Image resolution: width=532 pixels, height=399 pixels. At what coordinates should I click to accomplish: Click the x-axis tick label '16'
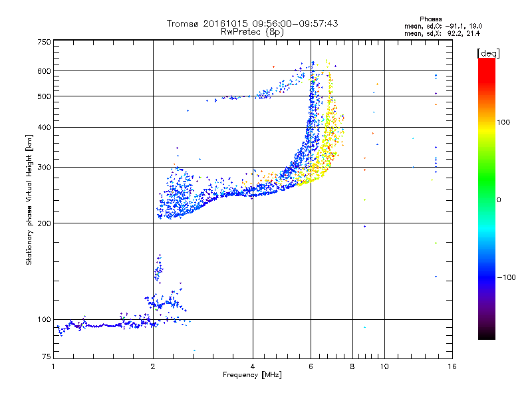point(452,366)
